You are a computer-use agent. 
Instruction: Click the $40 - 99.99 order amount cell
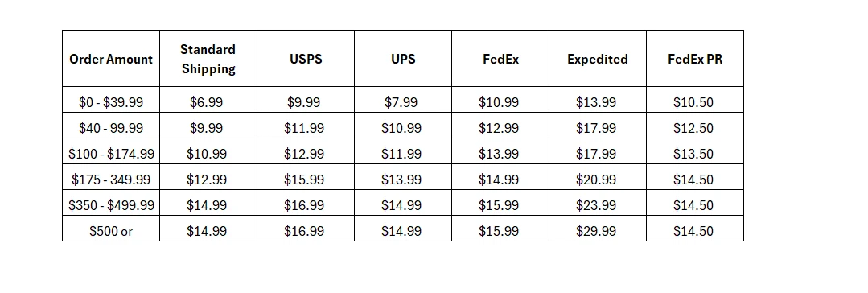coord(111,126)
